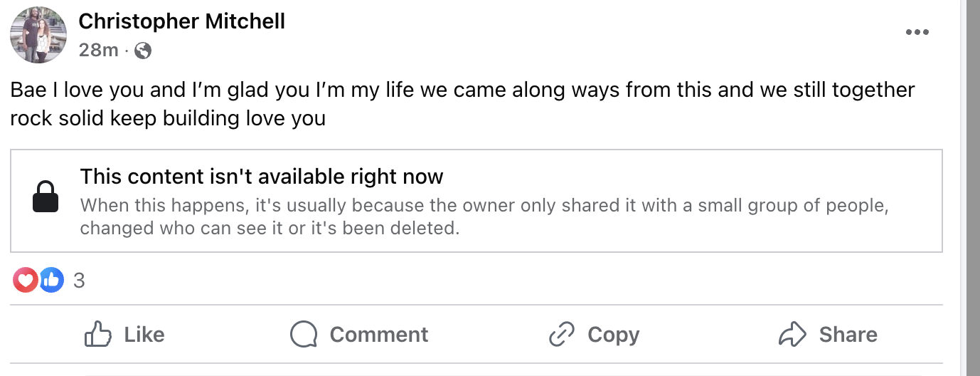Click the heart love reaction icon
Viewport: 980px width, 376px height.
(x=26, y=281)
